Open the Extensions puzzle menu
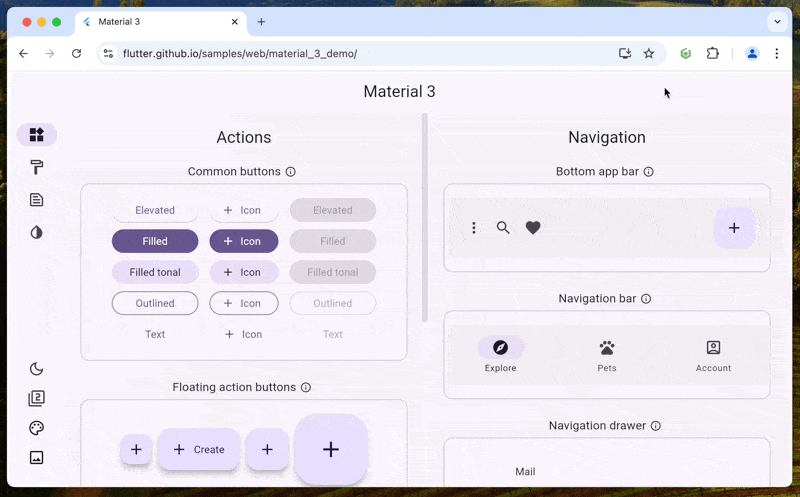 coord(713,54)
